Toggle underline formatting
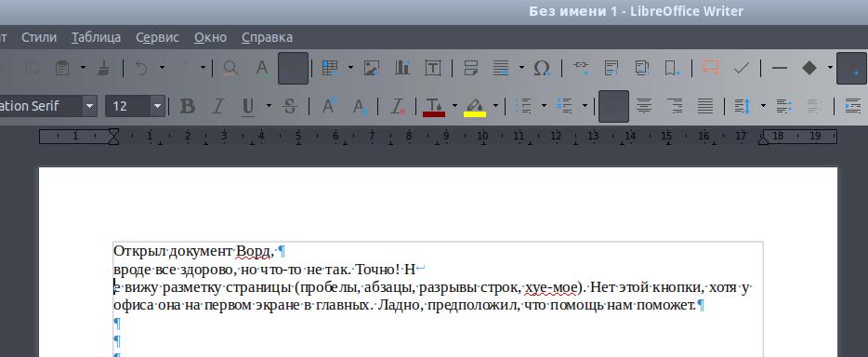Image resolution: width=868 pixels, height=357 pixels. 248,106
